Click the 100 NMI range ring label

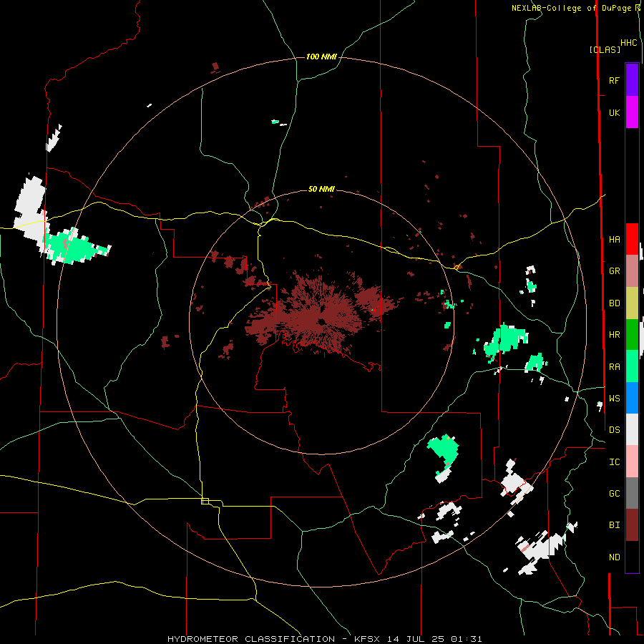click(321, 57)
